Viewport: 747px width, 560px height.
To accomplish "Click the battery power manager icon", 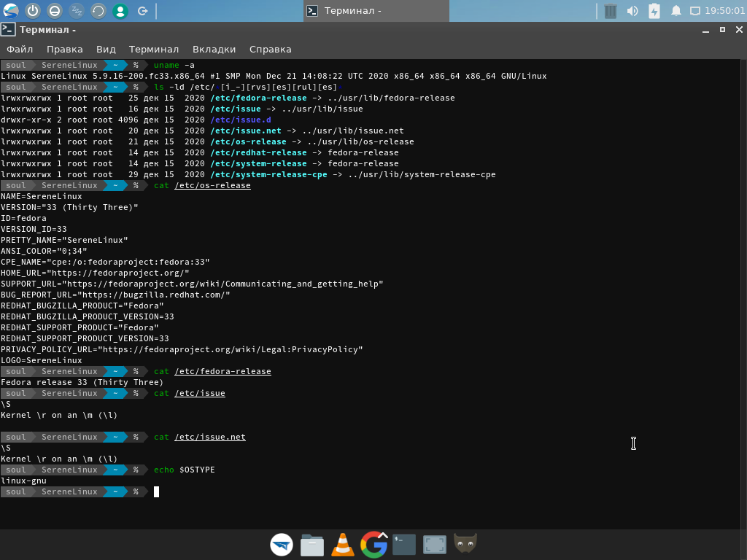I will pos(654,10).
